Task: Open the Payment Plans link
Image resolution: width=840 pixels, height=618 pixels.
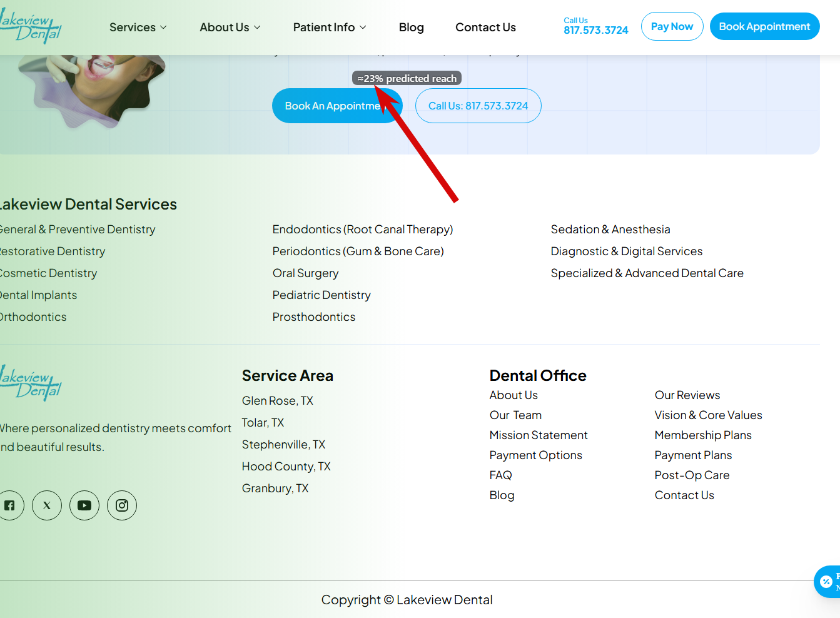Action: point(693,455)
